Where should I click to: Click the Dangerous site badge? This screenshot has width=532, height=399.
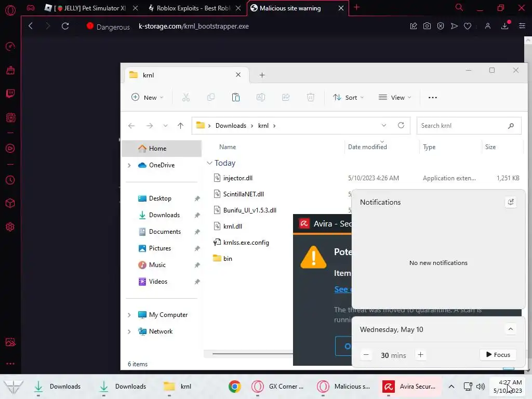point(108,26)
